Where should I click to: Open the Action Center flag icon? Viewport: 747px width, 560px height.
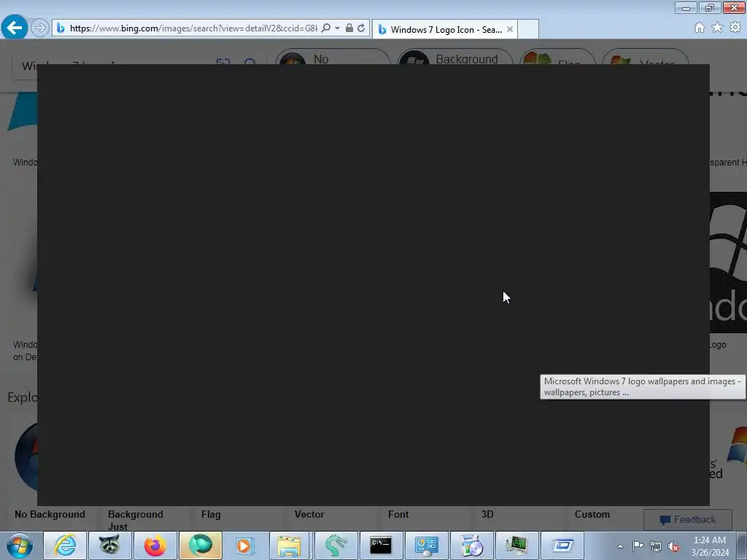pos(638,545)
